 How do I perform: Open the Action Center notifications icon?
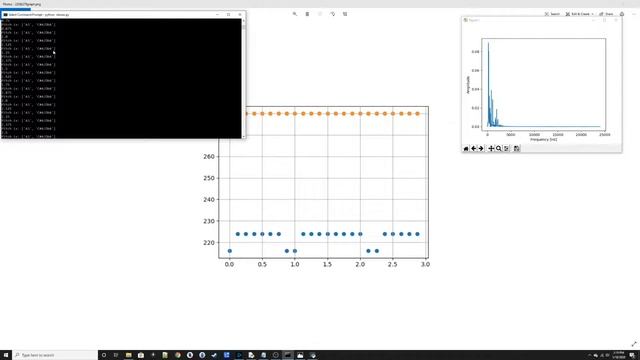point(632,355)
